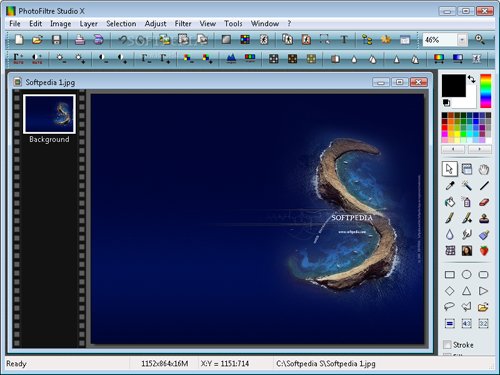
Task: Swap foreground and background colors
Action: coord(471,79)
